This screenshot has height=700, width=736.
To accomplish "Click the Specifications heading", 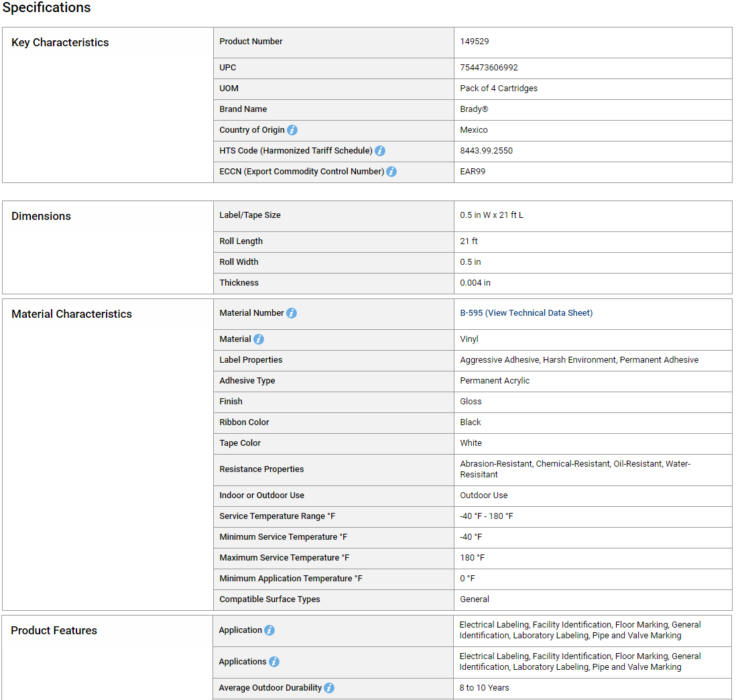I will [x=46, y=8].
